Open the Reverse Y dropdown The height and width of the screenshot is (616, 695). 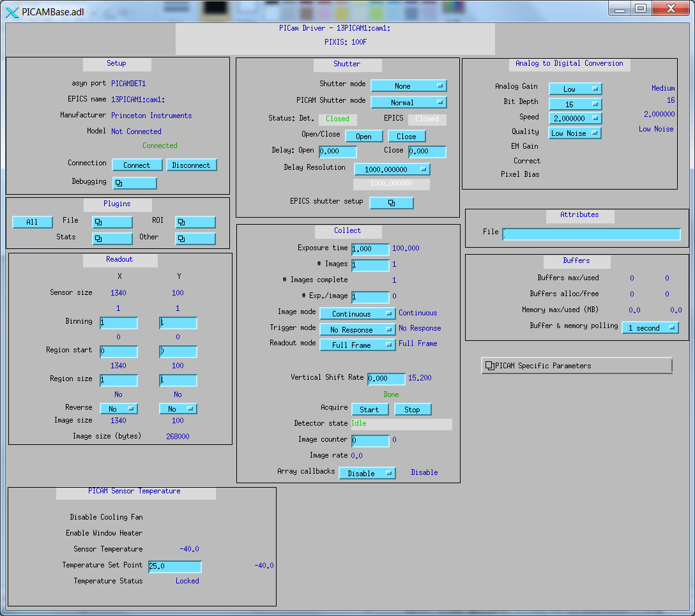point(178,409)
